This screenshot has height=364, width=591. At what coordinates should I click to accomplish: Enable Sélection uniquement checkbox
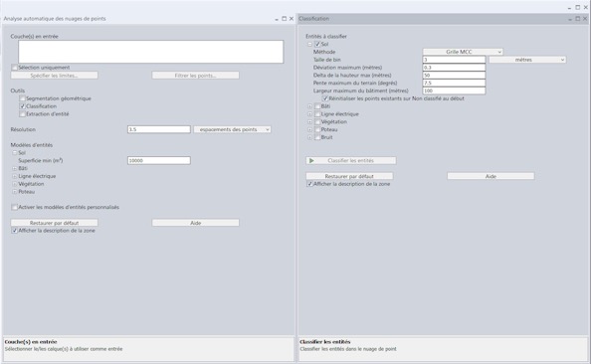[x=14, y=68]
